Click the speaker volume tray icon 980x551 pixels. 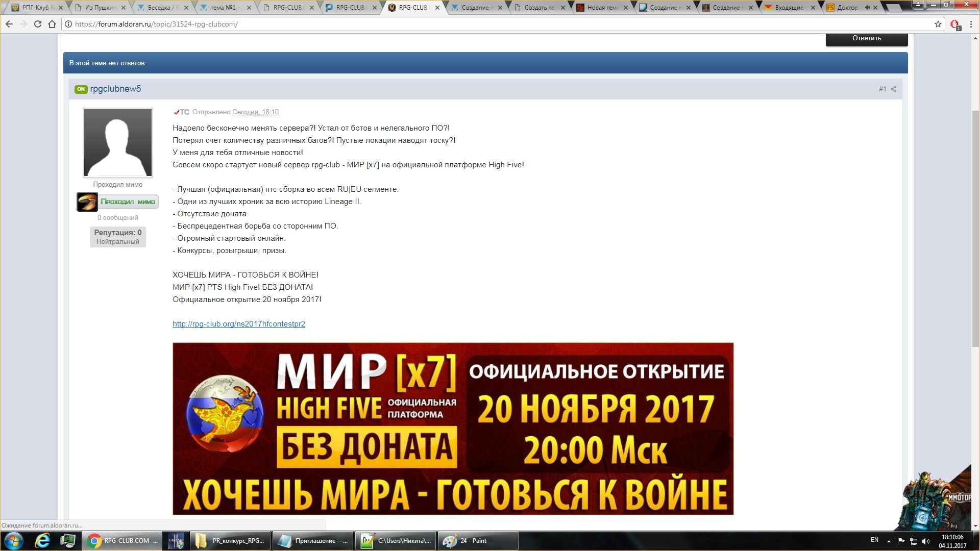point(926,541)
